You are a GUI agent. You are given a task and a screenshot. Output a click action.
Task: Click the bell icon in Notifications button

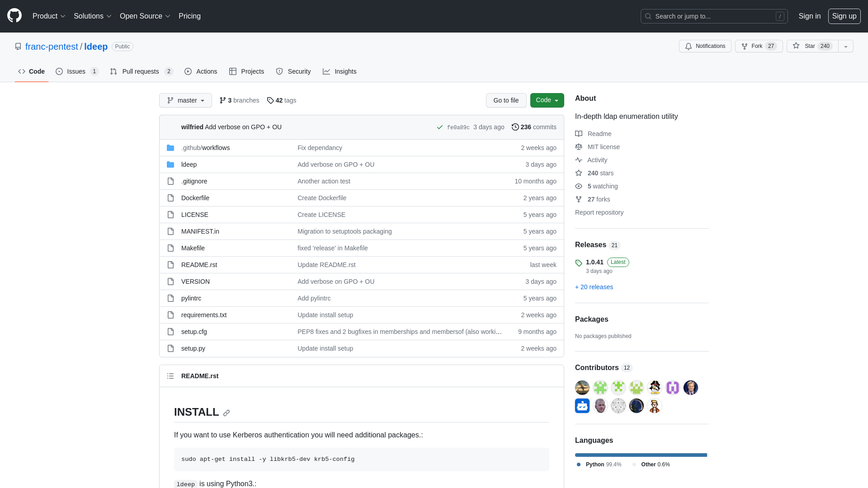point(689,46)
